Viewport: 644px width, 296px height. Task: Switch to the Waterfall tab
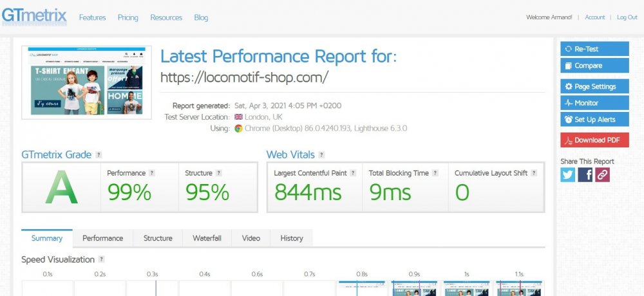[x=207, y=238]
